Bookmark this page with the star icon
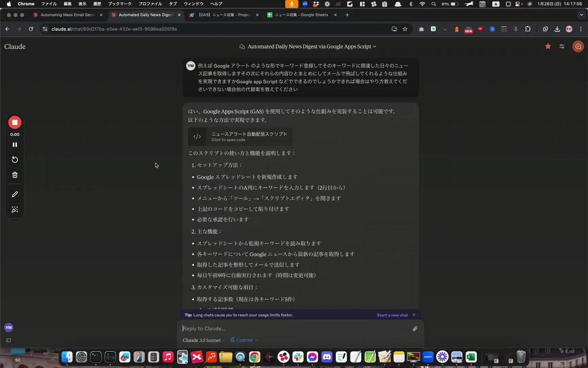Image resolution: width=588 pixels, height=368 pixels. click(x=405, y=29)
